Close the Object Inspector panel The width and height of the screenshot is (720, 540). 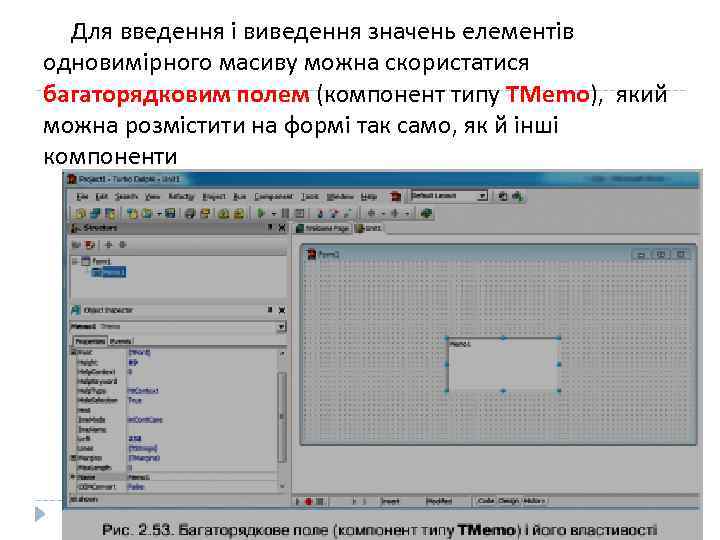(x=282, y=310)
